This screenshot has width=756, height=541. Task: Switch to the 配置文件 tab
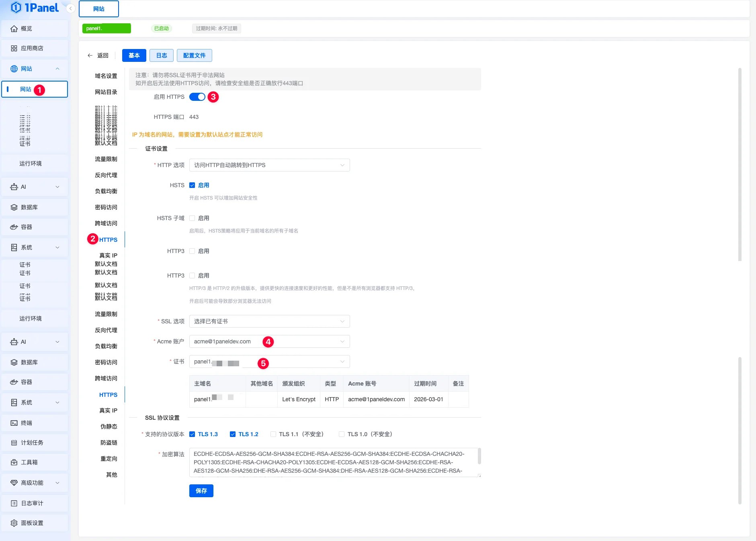click(194, 55)
